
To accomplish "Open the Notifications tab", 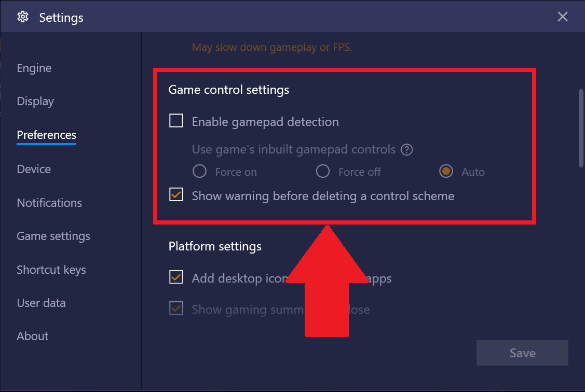I will tap(49, 203).
